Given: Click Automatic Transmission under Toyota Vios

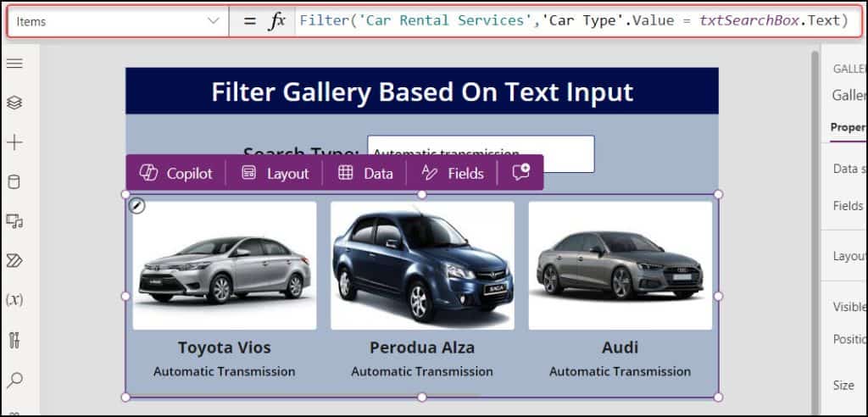Looking at the screenshot, I should pyautogui.click(x=224, y=371).
